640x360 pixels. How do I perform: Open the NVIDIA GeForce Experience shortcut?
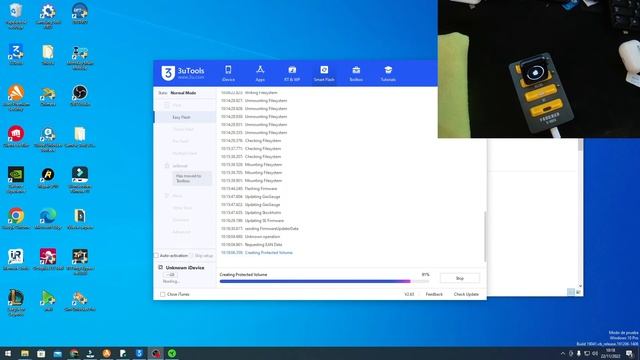click(x=16, y=180)
